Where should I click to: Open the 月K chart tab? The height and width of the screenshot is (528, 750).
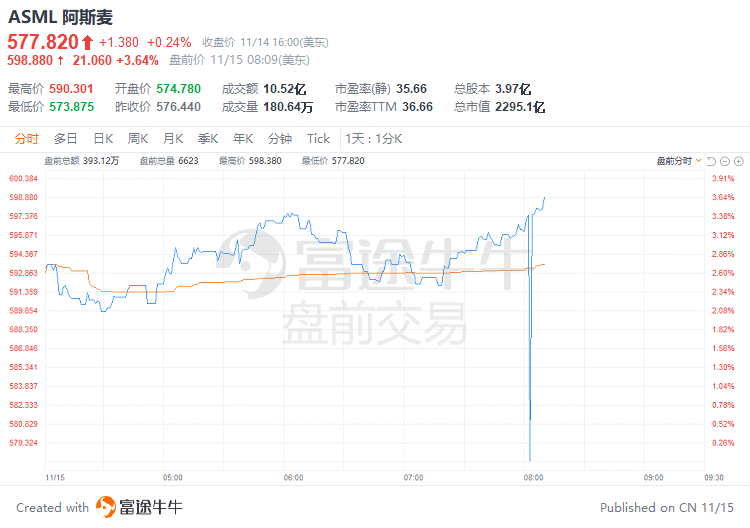coord(173,139)
